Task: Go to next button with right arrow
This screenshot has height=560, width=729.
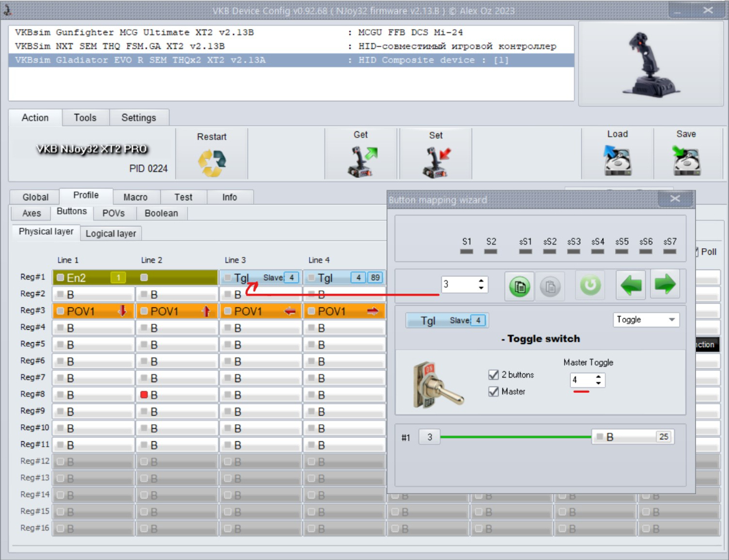Action: point(664,285)
